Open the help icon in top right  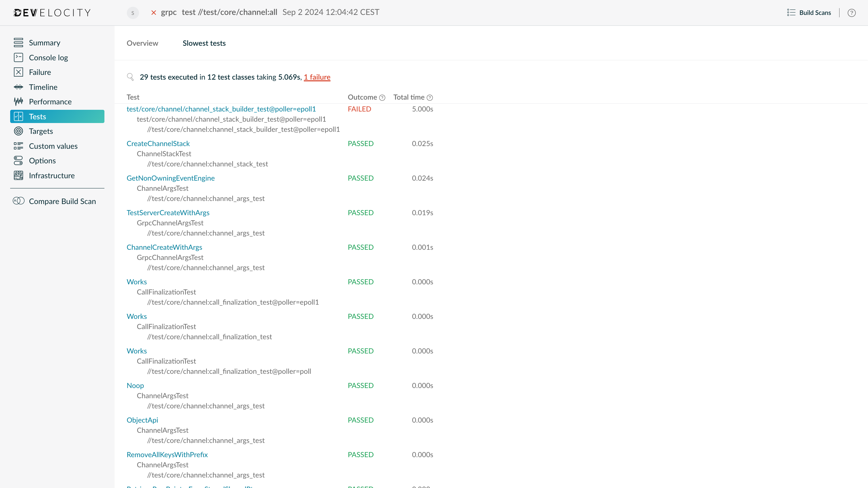(x=852, y=13)
